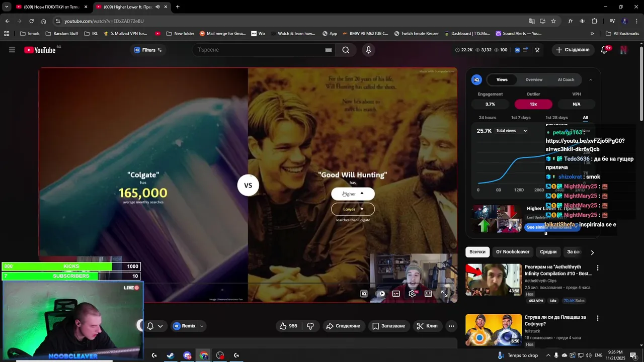Open the tab search dropdown in Chrome
The image size is (644, 362).
point(7,7)
